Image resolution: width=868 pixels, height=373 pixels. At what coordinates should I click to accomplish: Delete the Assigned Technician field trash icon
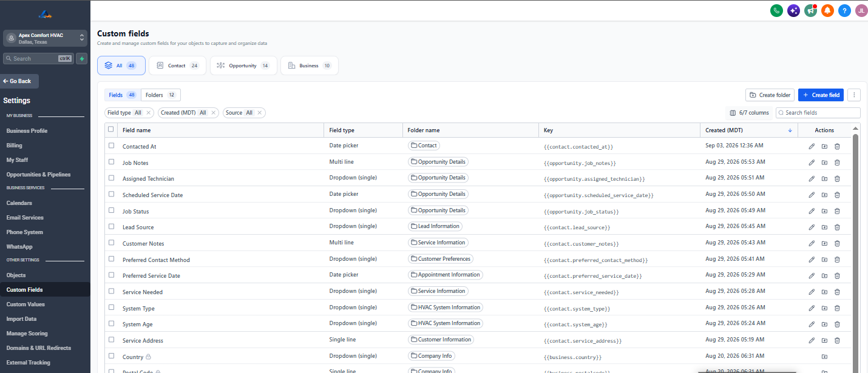[837, 178]
